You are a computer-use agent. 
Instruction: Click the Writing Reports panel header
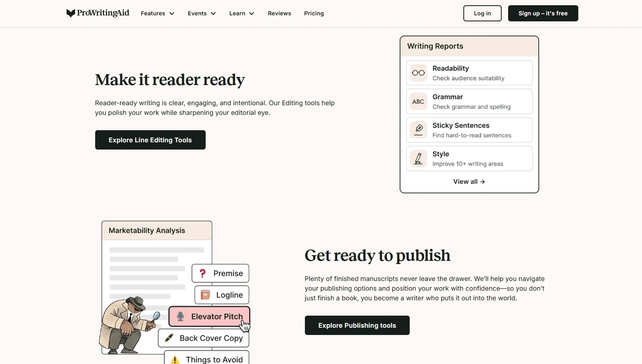coord(469,46)
